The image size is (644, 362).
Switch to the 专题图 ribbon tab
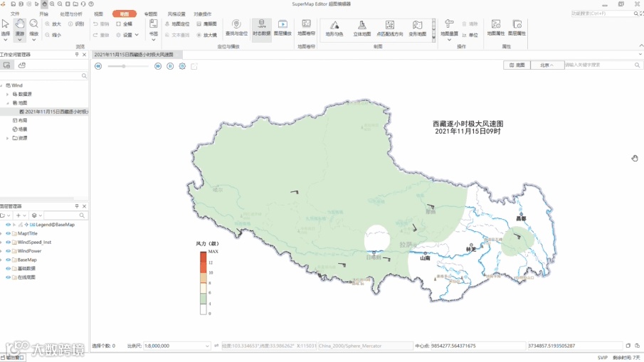[150, 14]
